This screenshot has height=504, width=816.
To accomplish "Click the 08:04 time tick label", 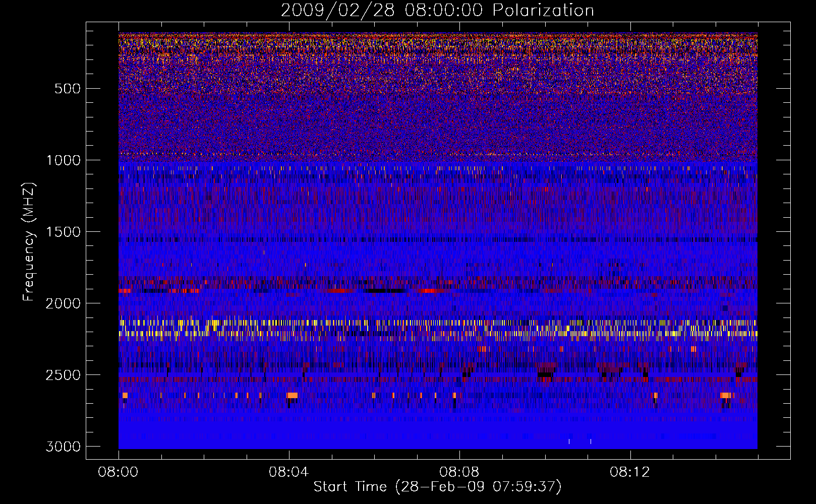I will (289, 472).
